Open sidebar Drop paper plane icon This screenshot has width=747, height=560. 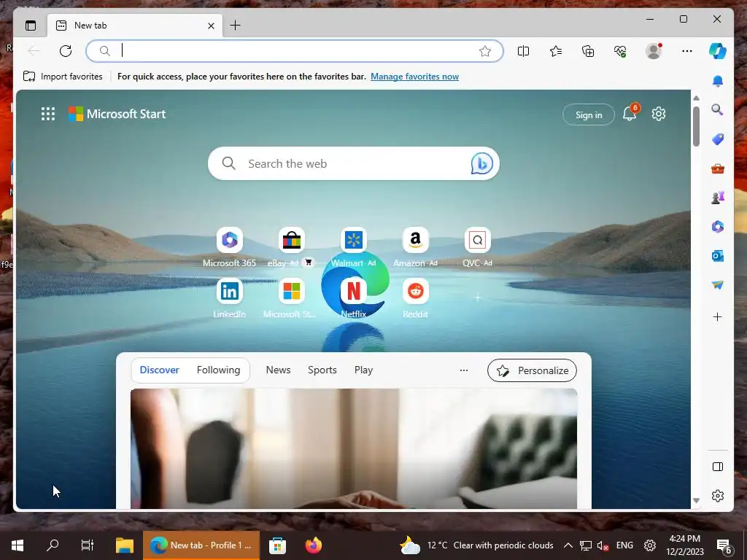[718, 285]
